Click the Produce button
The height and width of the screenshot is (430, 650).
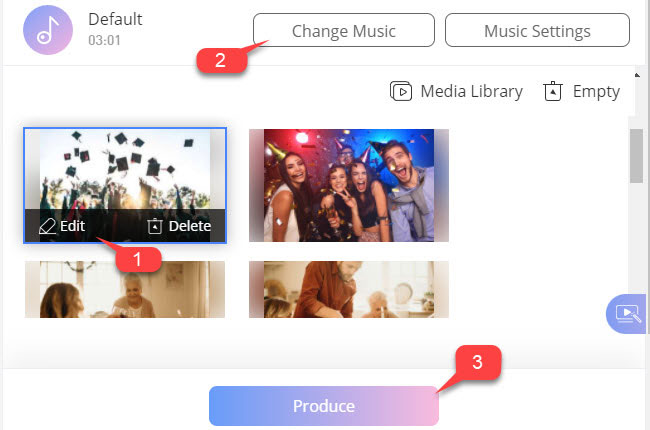pos(324,406)
